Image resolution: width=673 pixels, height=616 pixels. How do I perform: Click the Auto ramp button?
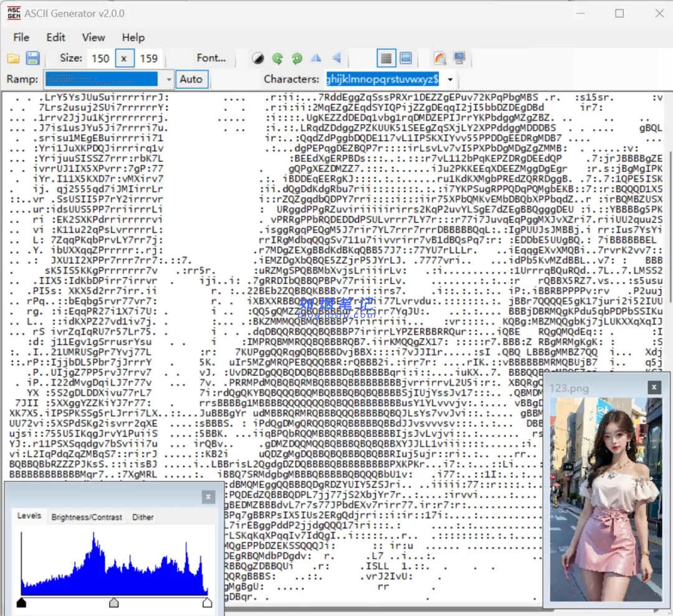pyautogui.click(x=191, y=79)
